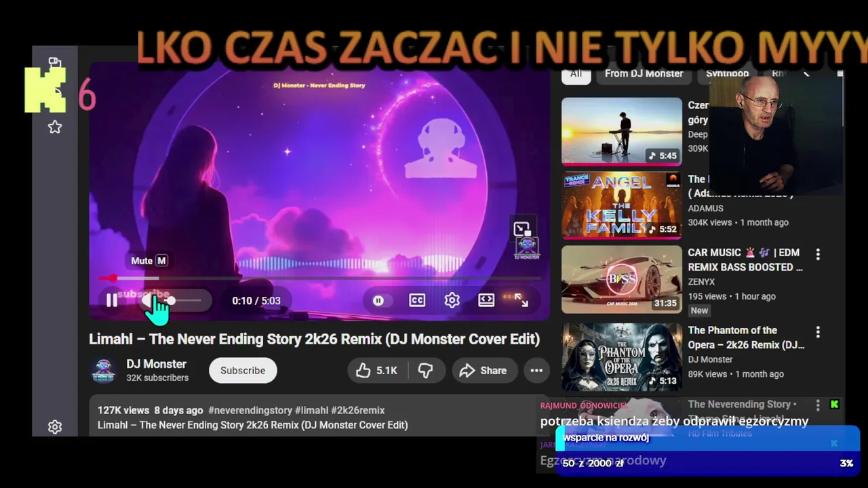The width and height of the screenshot is (868, 488).
Task: Select the 'Synthpop' filter chip
Action: [x=727, y=74]
